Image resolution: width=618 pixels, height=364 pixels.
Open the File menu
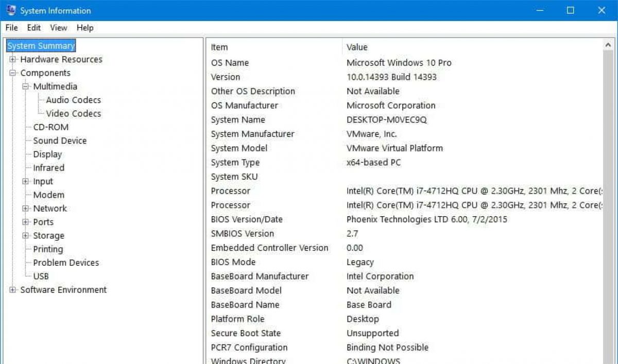point(11,28)
